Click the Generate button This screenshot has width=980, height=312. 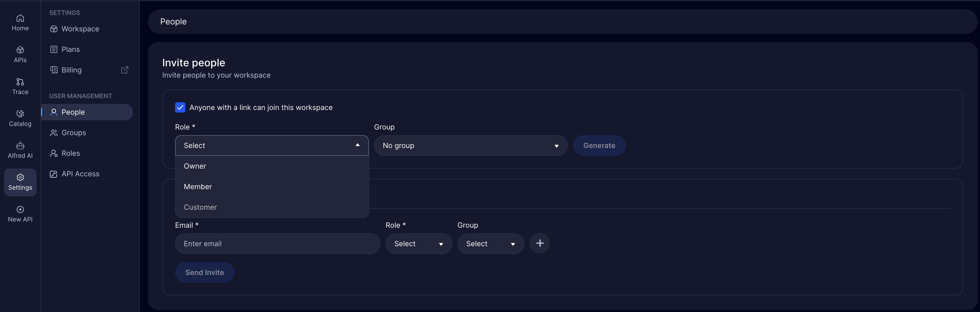point(599,145)
